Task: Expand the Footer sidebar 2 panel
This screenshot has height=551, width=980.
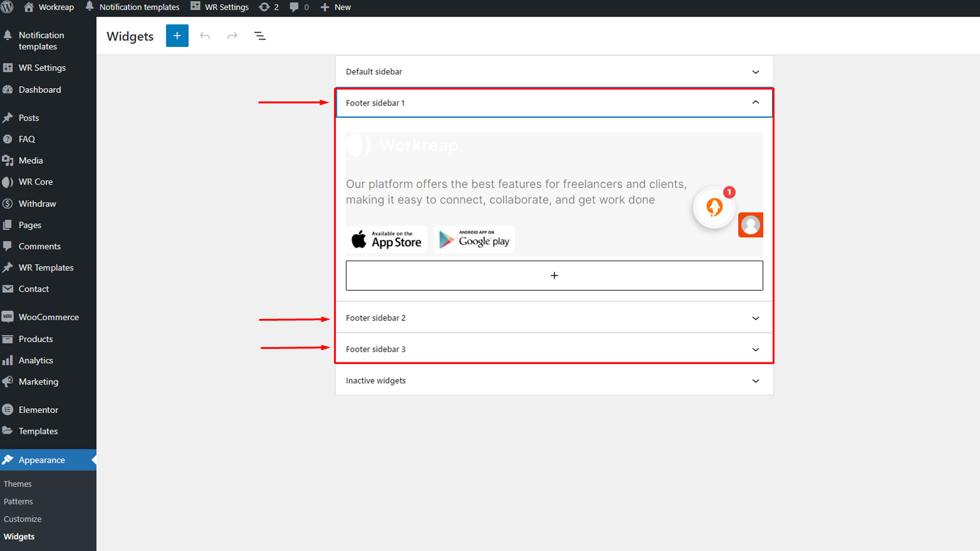Action: coord(755,318)
